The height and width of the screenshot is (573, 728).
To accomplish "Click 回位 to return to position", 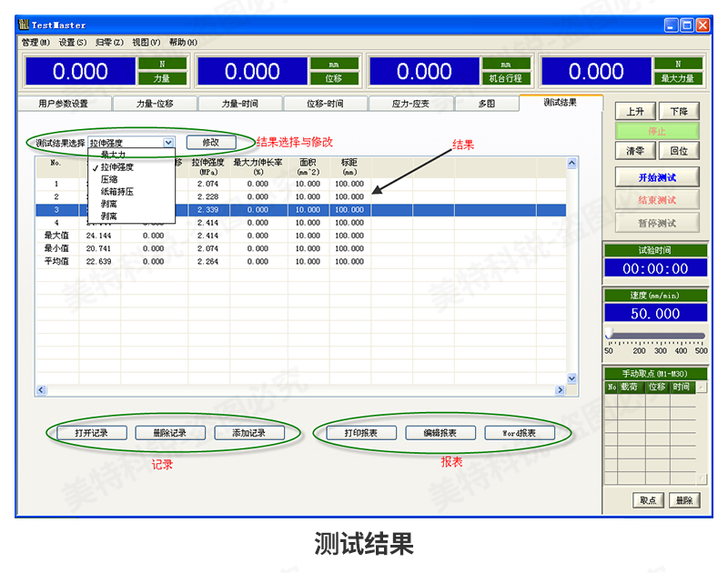I will (678, 150).
